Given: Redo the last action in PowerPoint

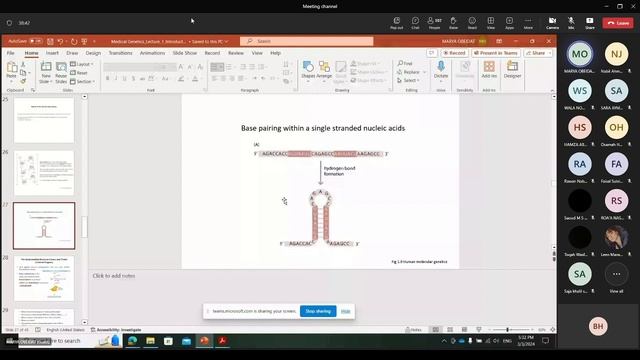Looking at the screenshot, I should [74, 41].
